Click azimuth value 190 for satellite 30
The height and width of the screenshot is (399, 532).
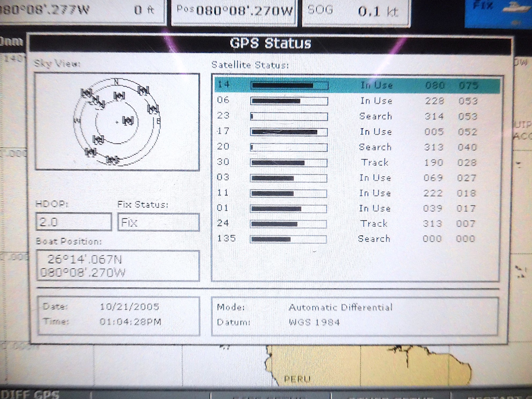[x=433, y=162]
